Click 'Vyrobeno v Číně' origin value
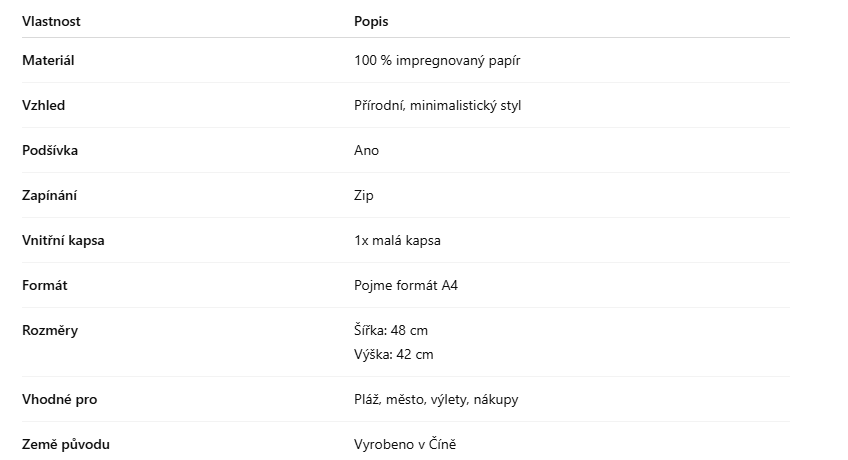Screen dimensions: 848x460 coord(405,444)
